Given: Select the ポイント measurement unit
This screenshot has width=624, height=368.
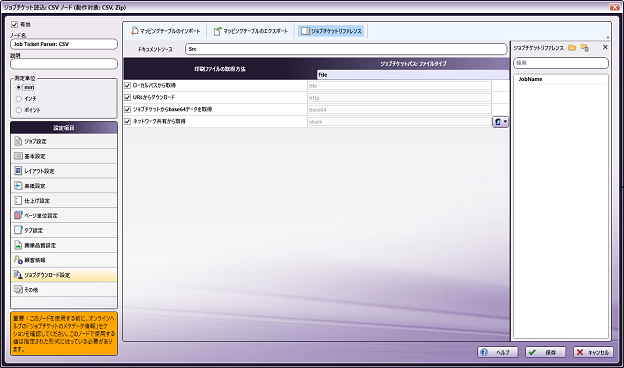Looking at the screenshot, I should click(x=18, y=110).
